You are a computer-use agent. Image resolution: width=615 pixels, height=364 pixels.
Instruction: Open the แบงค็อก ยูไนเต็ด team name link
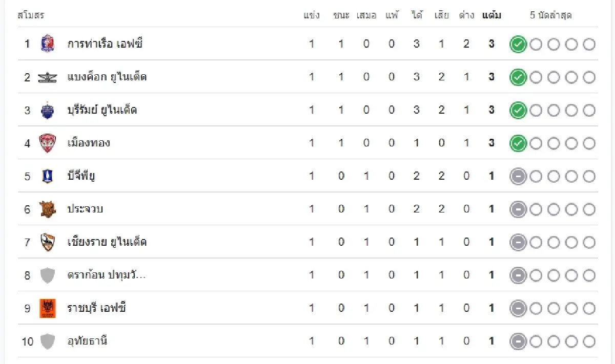[x=107, y=77]
